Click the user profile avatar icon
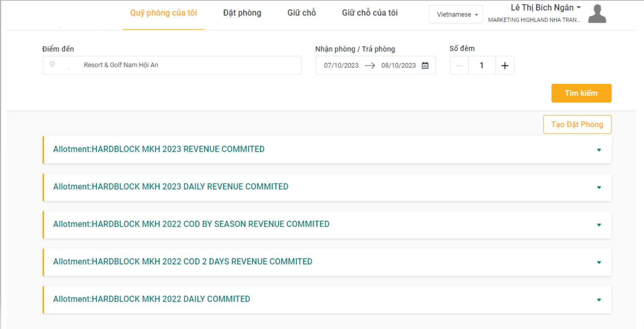644x329 pixels. pos(597,14)
